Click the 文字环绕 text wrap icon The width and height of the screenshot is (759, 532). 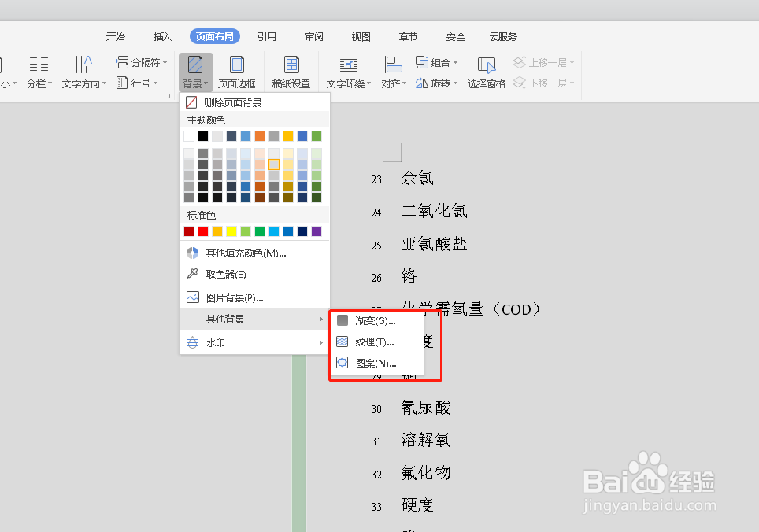(349, 64)
